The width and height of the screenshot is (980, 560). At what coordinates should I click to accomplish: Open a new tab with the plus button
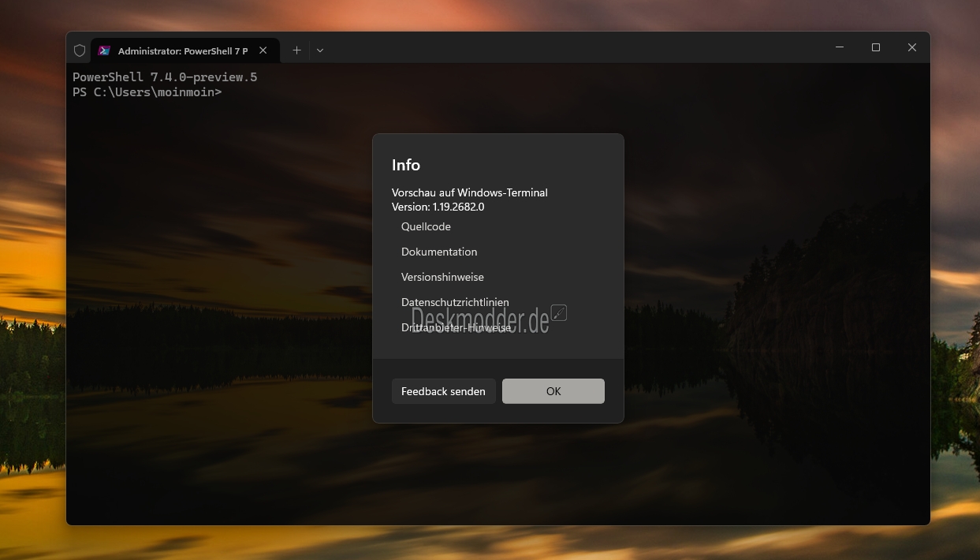point(296,50)
